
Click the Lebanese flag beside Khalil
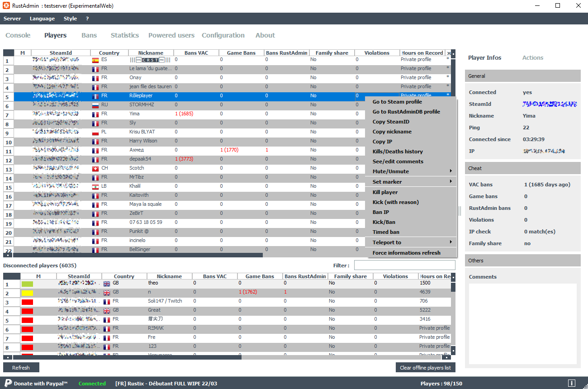click(95, 186)
